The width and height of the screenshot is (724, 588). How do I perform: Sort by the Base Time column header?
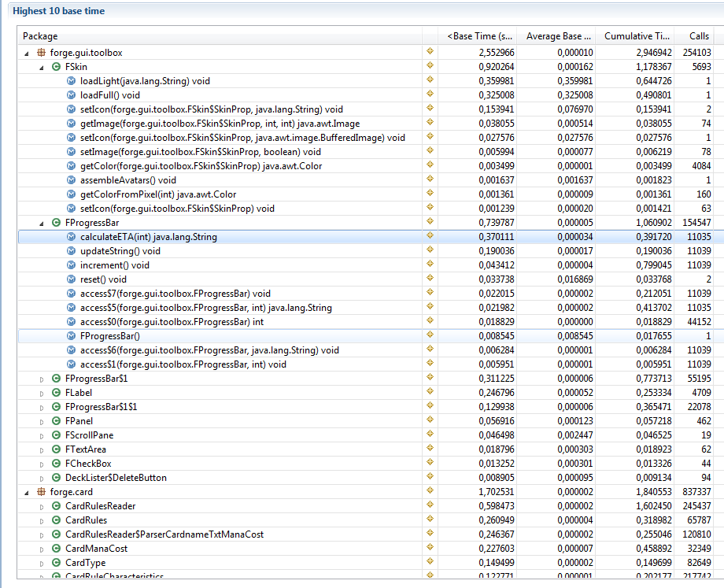point(479,36)
